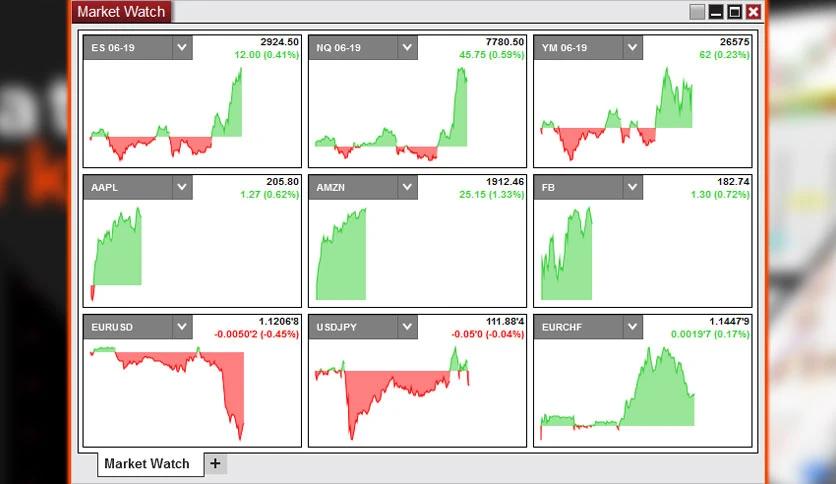Click the gray square title bar icon

697,12
